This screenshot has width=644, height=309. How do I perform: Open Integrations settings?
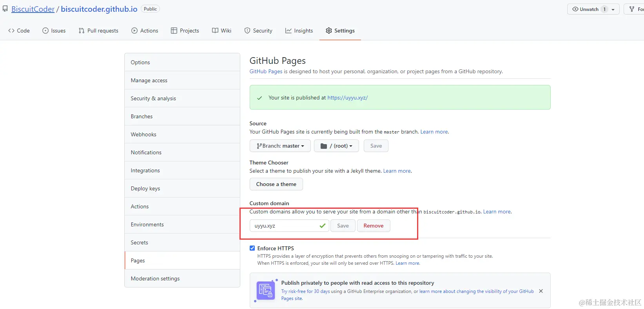[182, 170]
